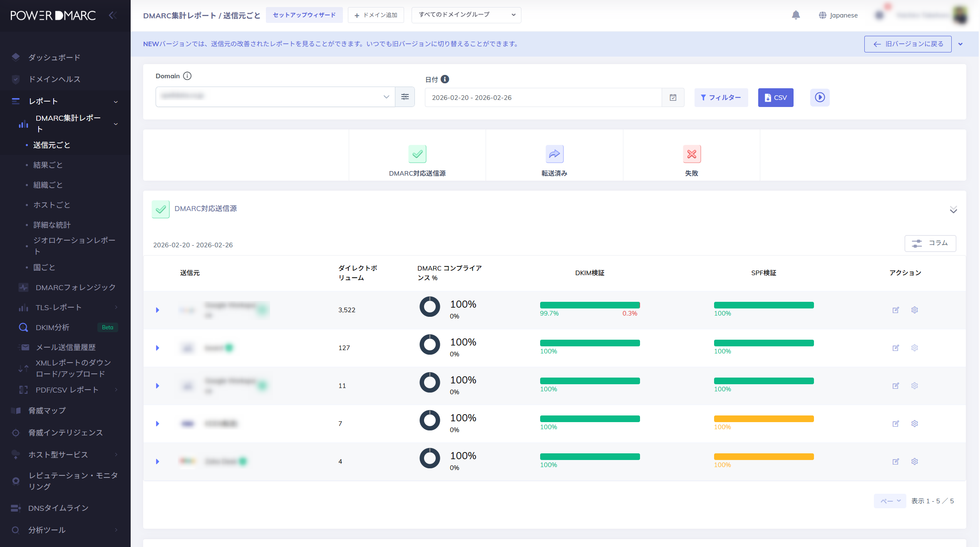Open the コラム column settings
Image resolution: width=980 pixels, height=547 pixels.
930,243
